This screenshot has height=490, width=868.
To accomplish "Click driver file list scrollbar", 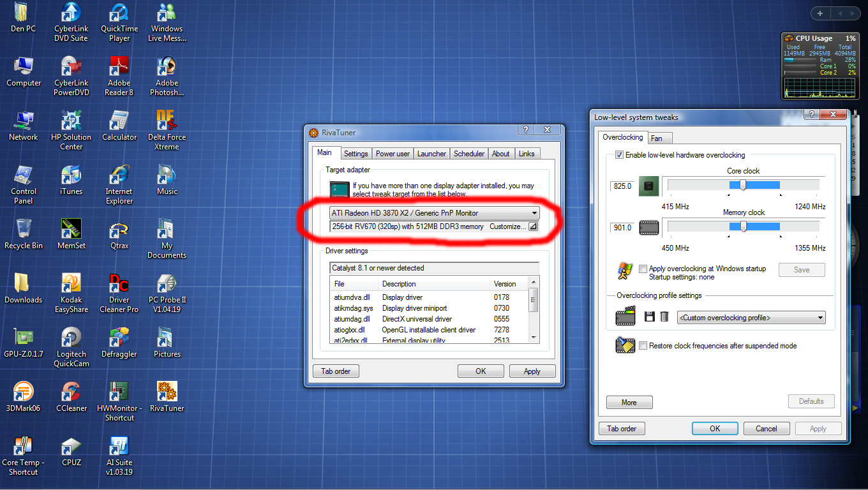I will click(x=534, y=310).
